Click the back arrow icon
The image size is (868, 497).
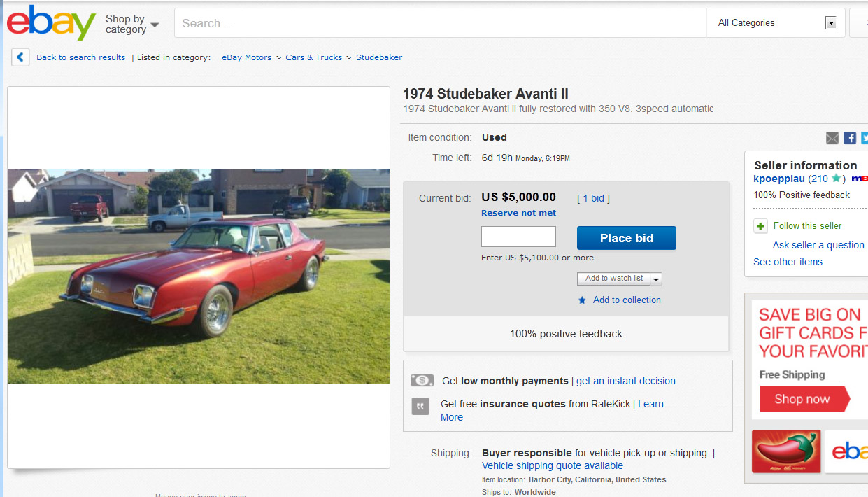click(x=20, y=57)
